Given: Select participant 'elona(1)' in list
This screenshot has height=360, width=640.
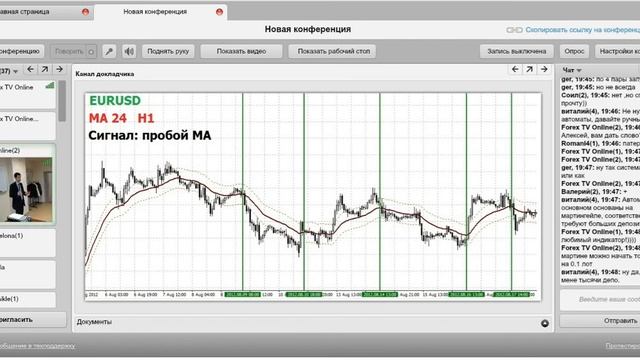Looking at the screenshot, I should point(27,243).
